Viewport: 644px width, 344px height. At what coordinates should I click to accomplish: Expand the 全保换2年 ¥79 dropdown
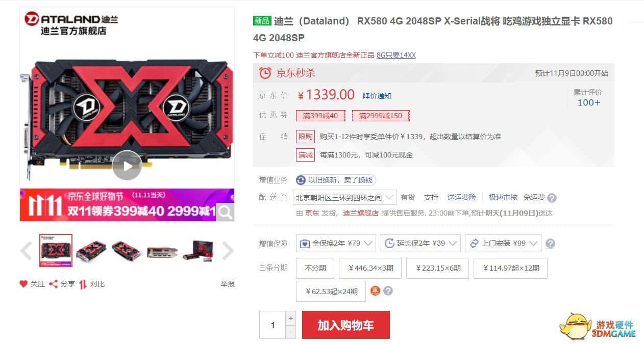tap(336, 243)
